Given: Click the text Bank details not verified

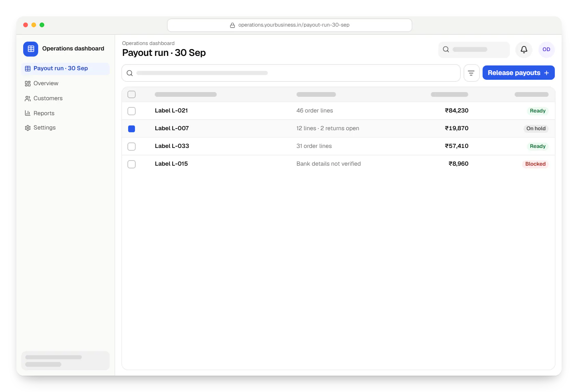Looking at the screenshot, I should click(x=329, y=164).
